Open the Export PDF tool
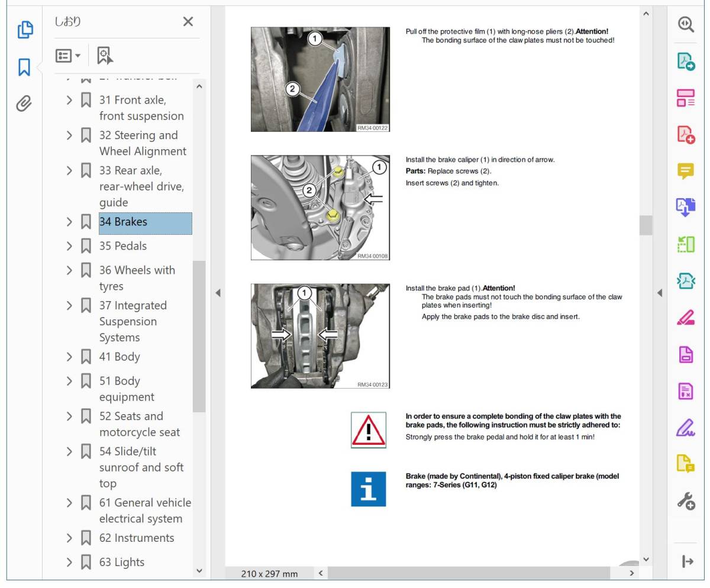Image resolution: width=710 pixels, height=588 pixels. coord(686,61)
